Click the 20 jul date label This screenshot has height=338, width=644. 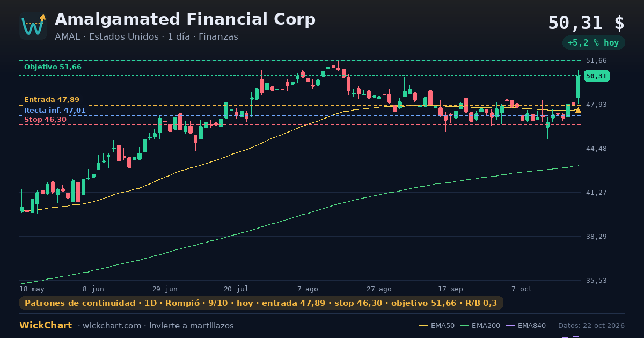236,289
